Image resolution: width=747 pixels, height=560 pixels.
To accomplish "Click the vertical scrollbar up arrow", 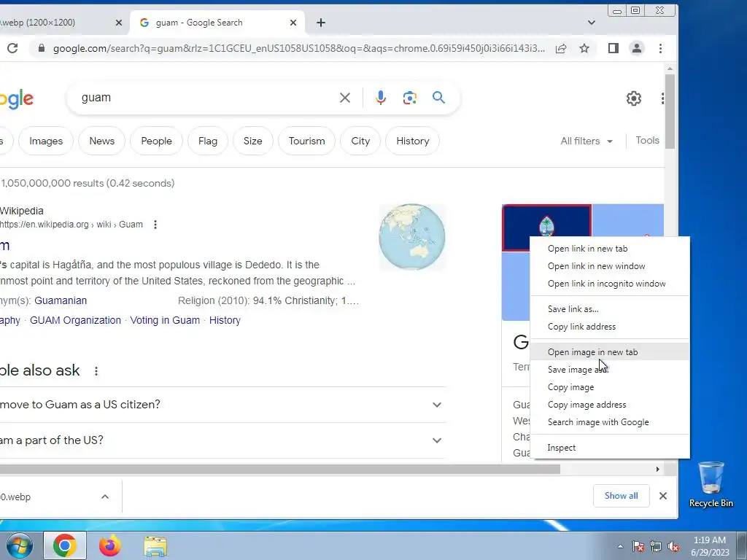I will point(670,69).
